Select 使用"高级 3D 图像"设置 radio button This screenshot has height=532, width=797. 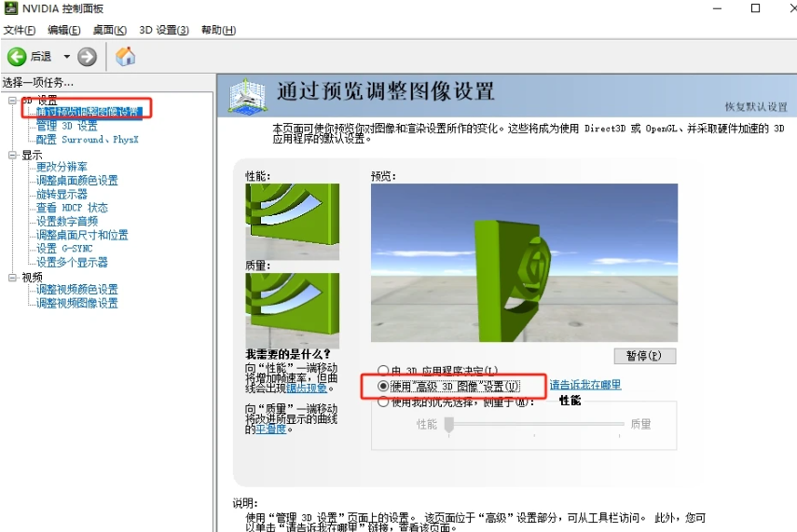383,386
